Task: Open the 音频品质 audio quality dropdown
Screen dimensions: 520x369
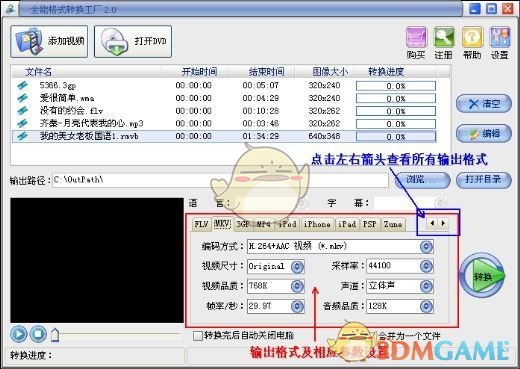Action: [426, 306]
